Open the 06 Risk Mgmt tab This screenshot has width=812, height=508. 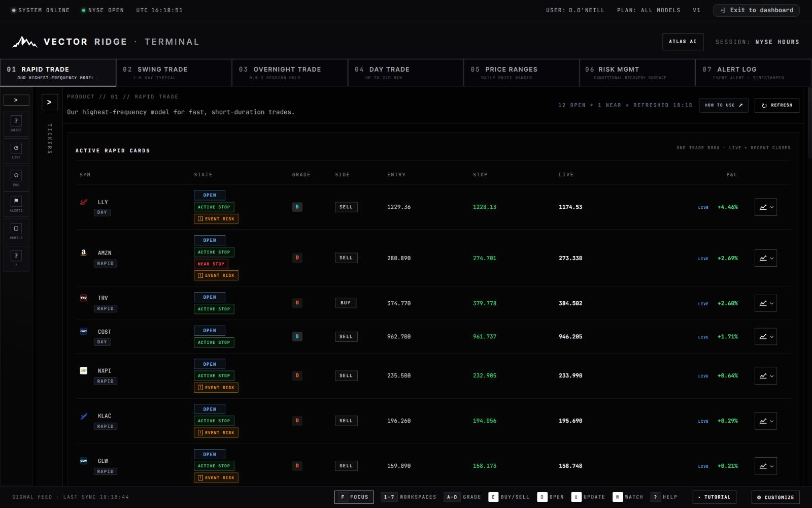tap(637, 73)
